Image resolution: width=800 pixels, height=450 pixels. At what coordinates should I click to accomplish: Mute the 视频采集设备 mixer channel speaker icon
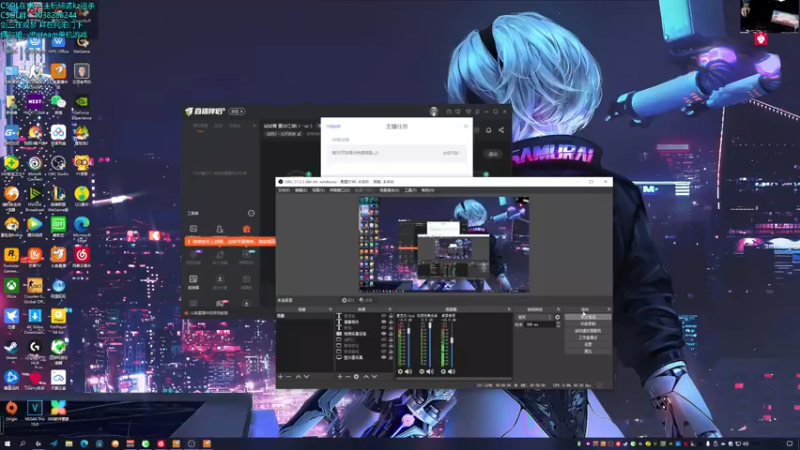(430, 371)
